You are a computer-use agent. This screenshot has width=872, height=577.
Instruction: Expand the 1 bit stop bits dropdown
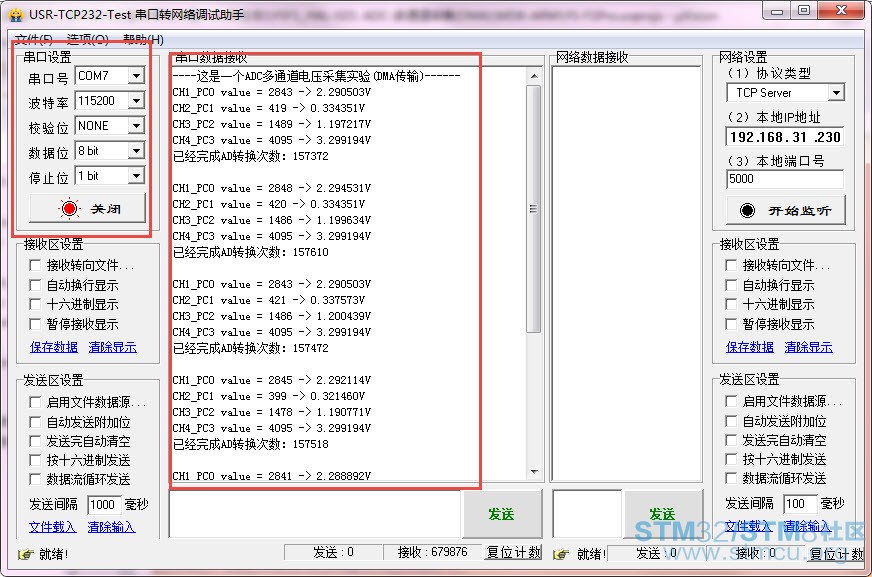pos(136,176)
